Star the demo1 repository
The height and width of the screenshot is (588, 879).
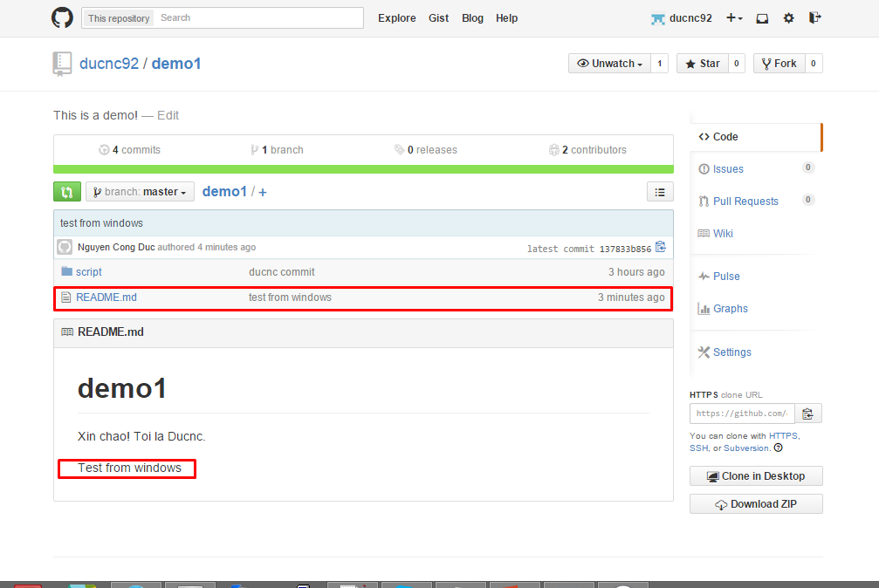click(703, 64)
